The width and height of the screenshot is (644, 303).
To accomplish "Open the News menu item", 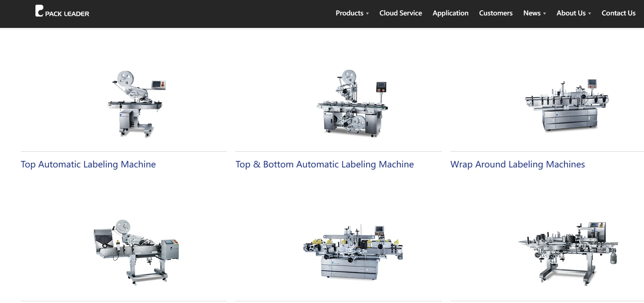I will [532, 13].
